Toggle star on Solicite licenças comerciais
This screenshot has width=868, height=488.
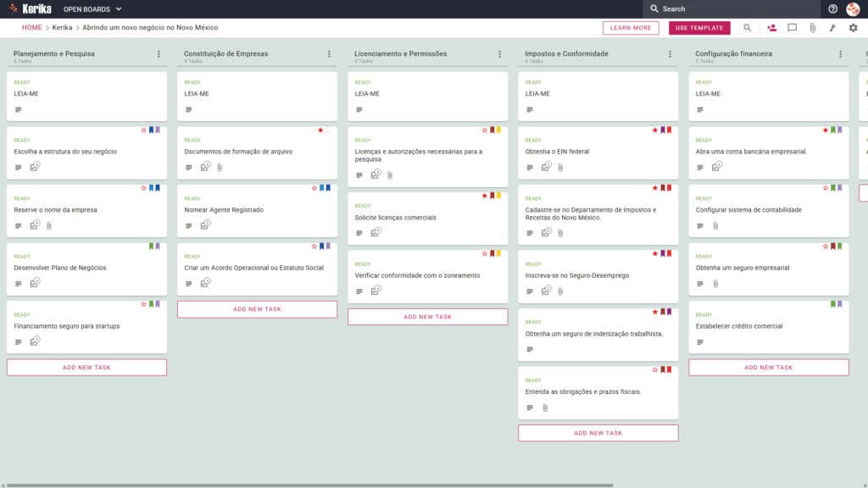coord(485,196)
